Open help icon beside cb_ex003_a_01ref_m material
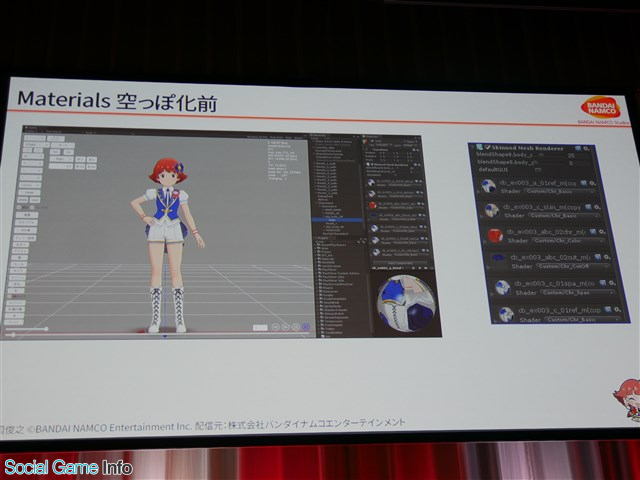Viewport: 640px width, 480px height. 583,183
